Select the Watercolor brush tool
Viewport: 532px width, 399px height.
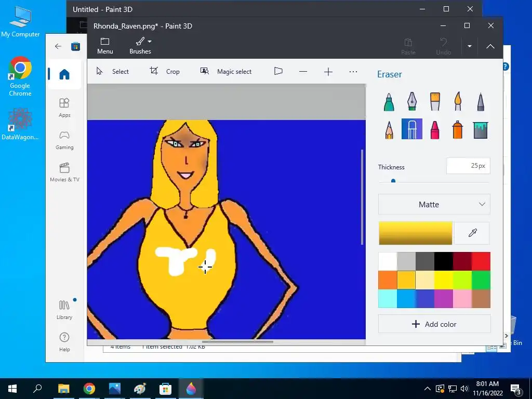point(458,101)
